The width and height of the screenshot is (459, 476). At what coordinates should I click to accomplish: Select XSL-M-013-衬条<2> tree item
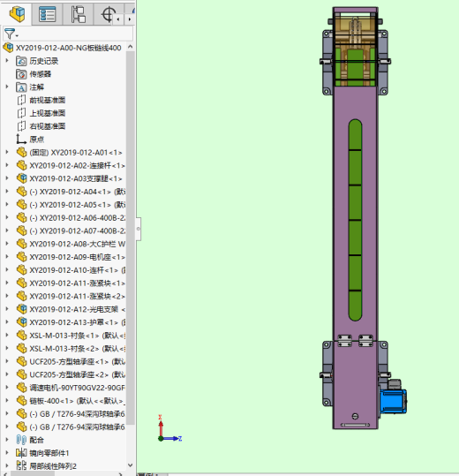(x=78, y=349)
